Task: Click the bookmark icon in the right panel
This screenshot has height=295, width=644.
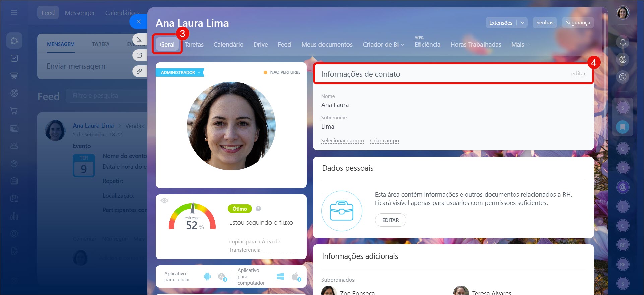Action: (x=623, y=127)
